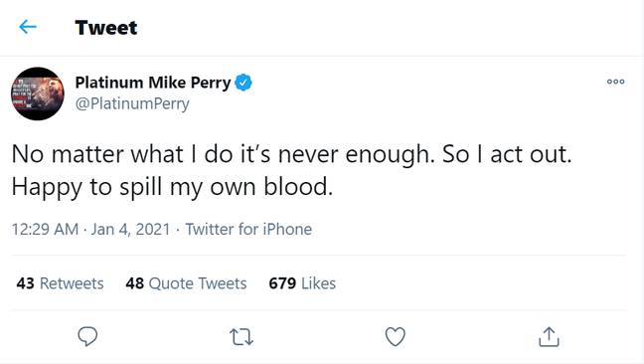View the 43 Retweets list

(60, 283)
